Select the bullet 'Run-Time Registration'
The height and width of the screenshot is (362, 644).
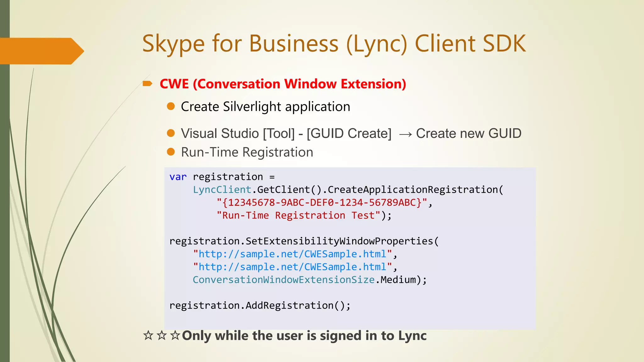(247, 152)
